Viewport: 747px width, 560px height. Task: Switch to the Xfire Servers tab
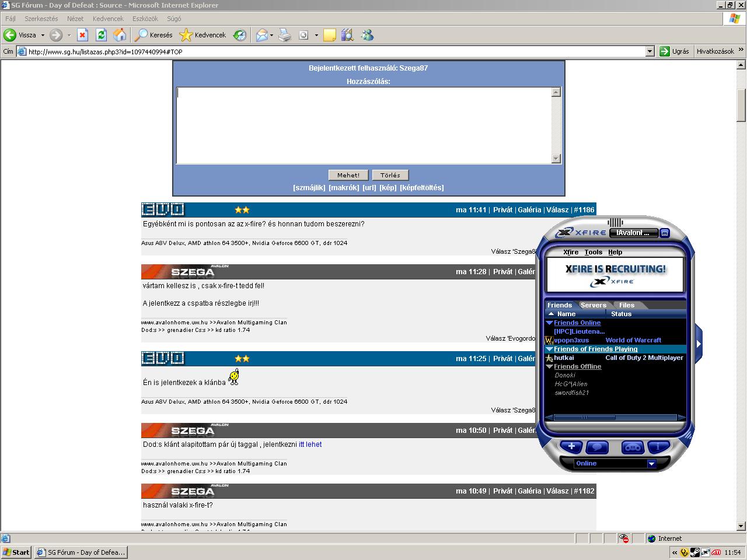point(593,305)
